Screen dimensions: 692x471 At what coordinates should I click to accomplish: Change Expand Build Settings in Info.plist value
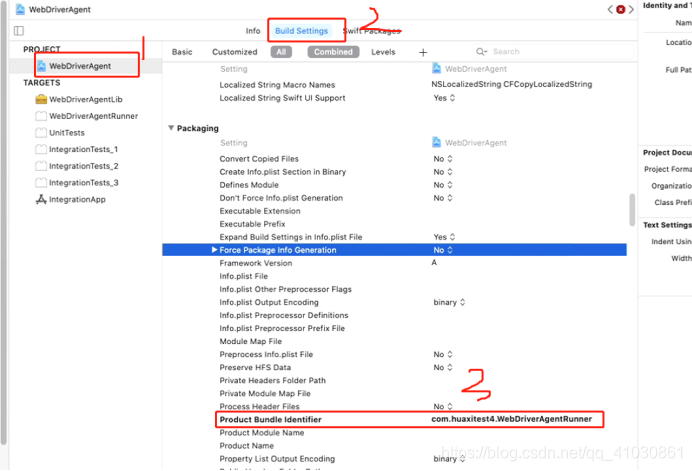pyautogui.click(x=444, y=237)
